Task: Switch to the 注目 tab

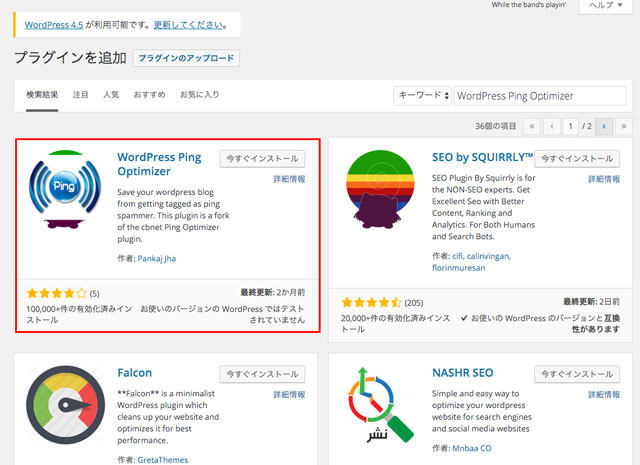Action: (80, 95)
